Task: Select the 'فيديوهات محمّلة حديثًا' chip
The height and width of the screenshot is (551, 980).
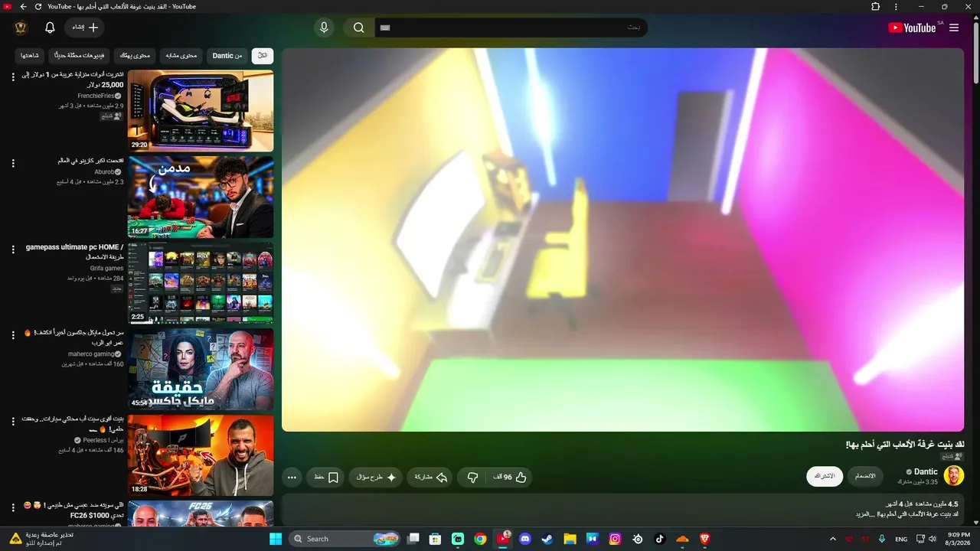Action: (x=80, y=56)
